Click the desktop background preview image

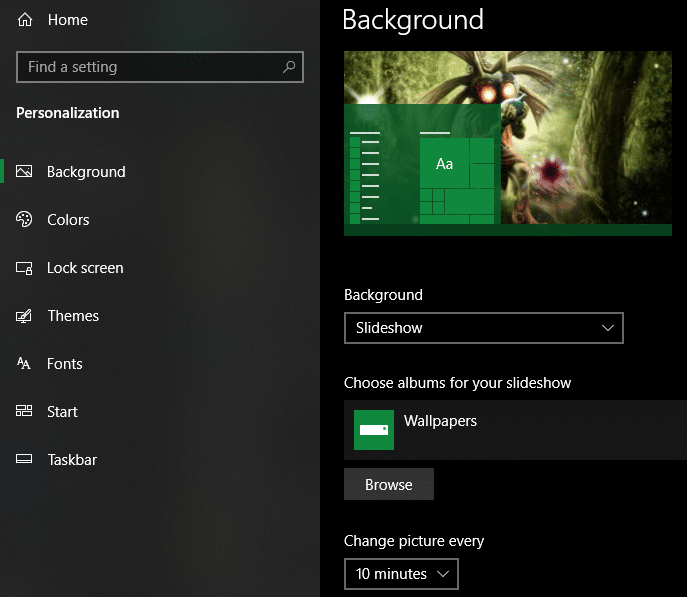[508, 143]
